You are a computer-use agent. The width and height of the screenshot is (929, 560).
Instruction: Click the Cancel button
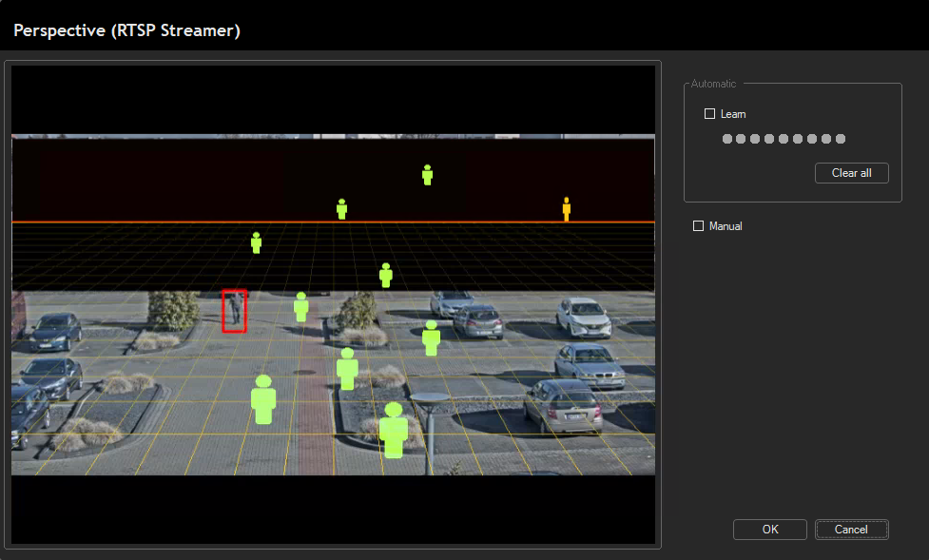tap(851, 530)
